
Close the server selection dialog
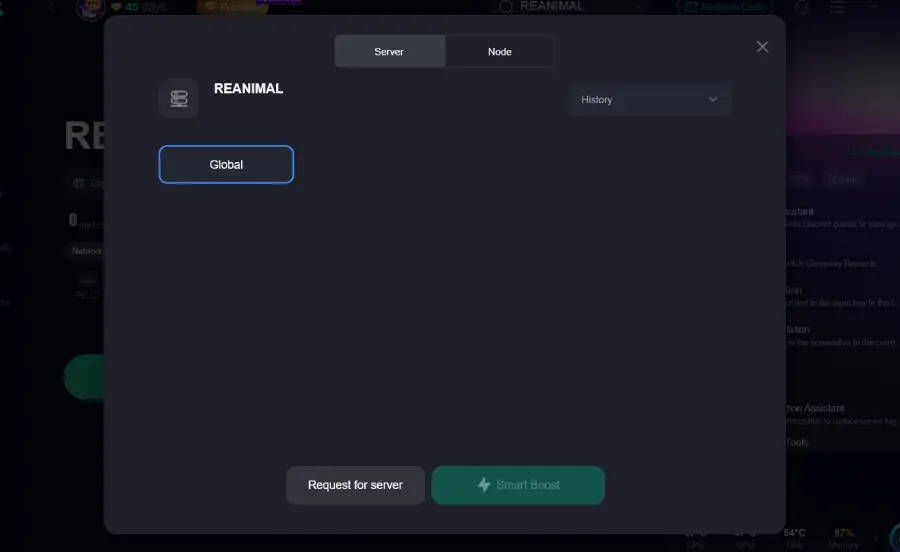point(762,47)
